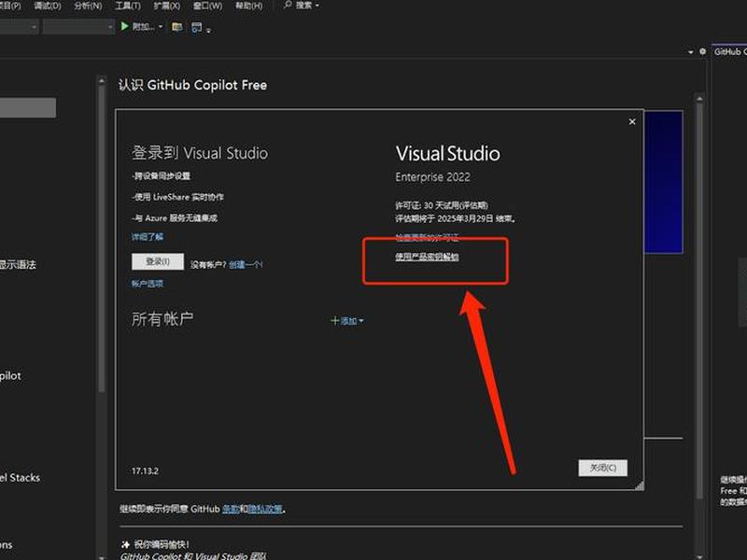
Task: Expand the 搜索 dropdown arrow
Action: (317, 6)
